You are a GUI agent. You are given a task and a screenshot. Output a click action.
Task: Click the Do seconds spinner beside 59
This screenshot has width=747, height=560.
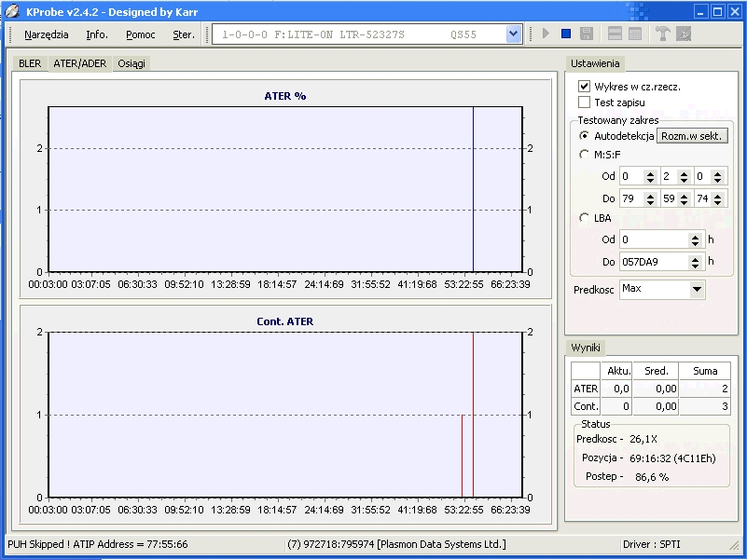coord(685,198)
